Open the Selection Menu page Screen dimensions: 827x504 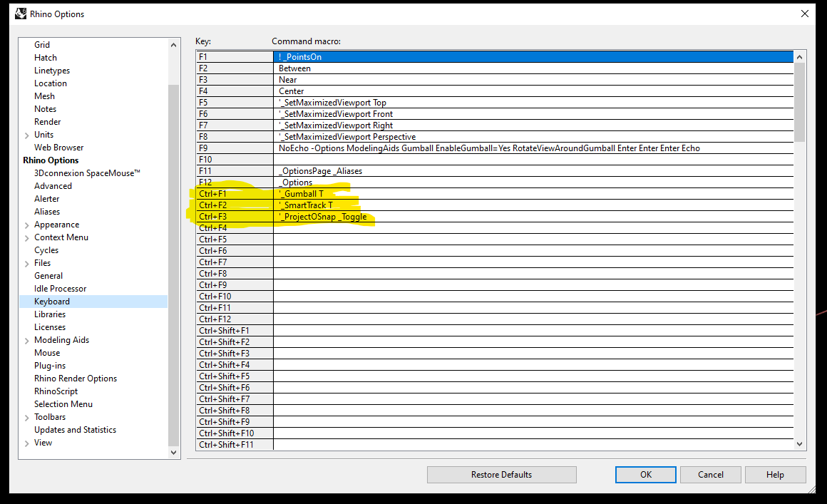63,403
